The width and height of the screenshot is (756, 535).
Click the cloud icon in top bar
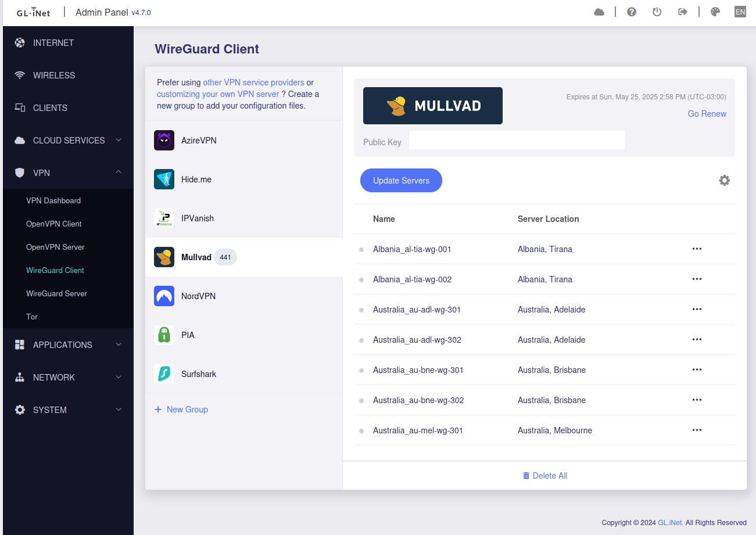click(x=599, y=12)
